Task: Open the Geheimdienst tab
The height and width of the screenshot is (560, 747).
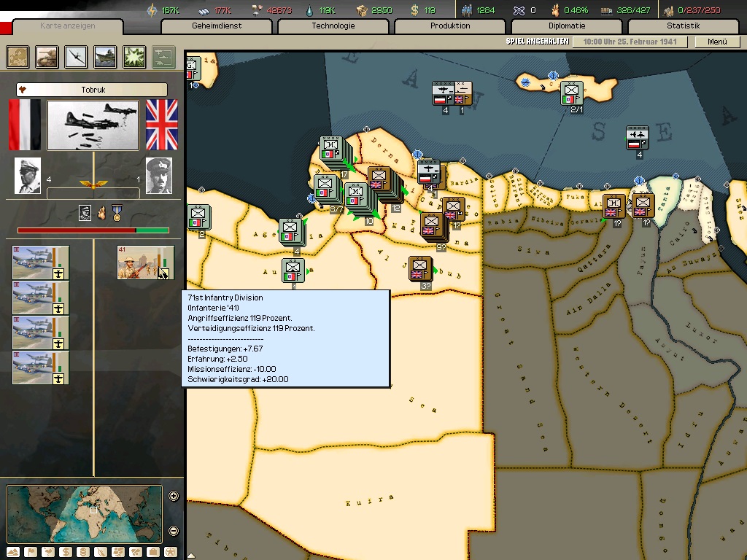Action: point(217,26)
